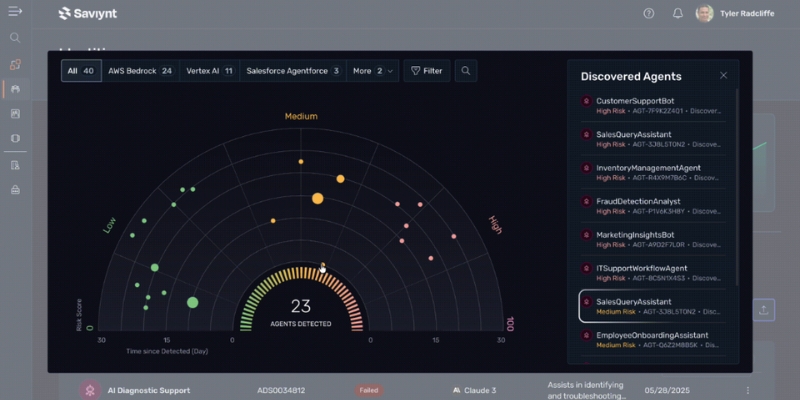This screenshot has height=400, width=800.
Task: Click the magnifier search button beside Filter
Action: click(465, 71)
